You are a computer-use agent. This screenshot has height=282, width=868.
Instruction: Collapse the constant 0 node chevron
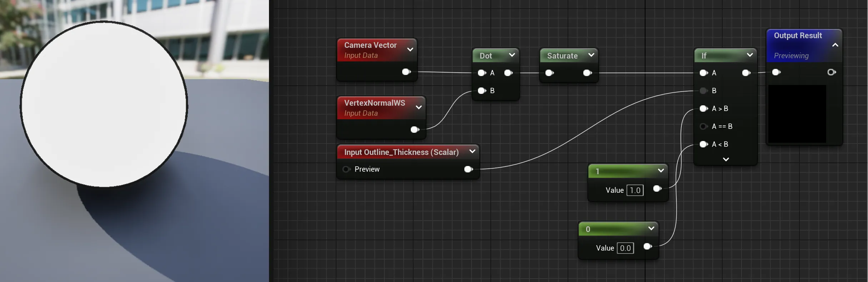651,228
